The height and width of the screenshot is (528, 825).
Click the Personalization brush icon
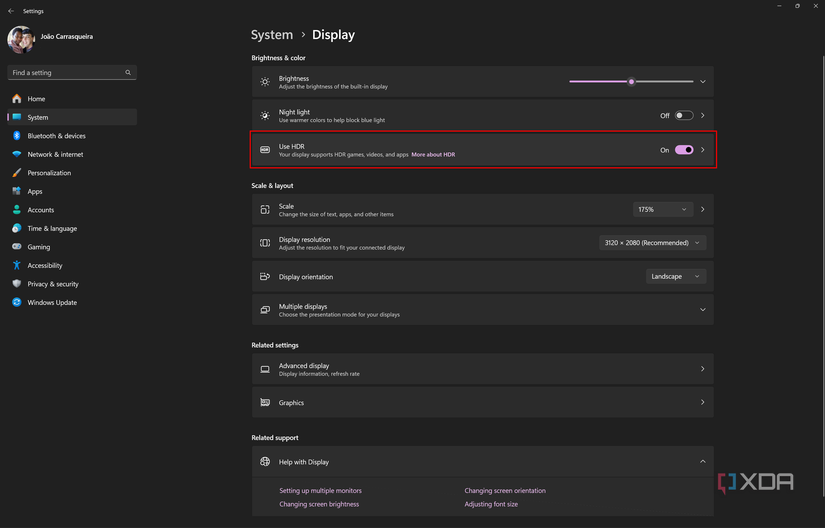click(x=17, y=172)
